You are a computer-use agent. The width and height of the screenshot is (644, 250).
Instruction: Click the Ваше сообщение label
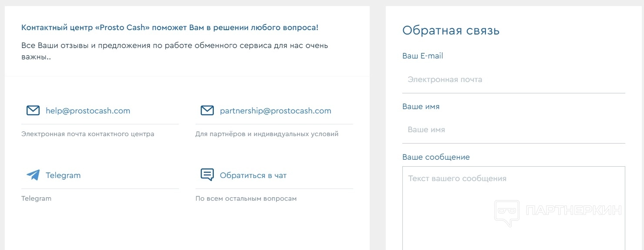coord(436,157)
